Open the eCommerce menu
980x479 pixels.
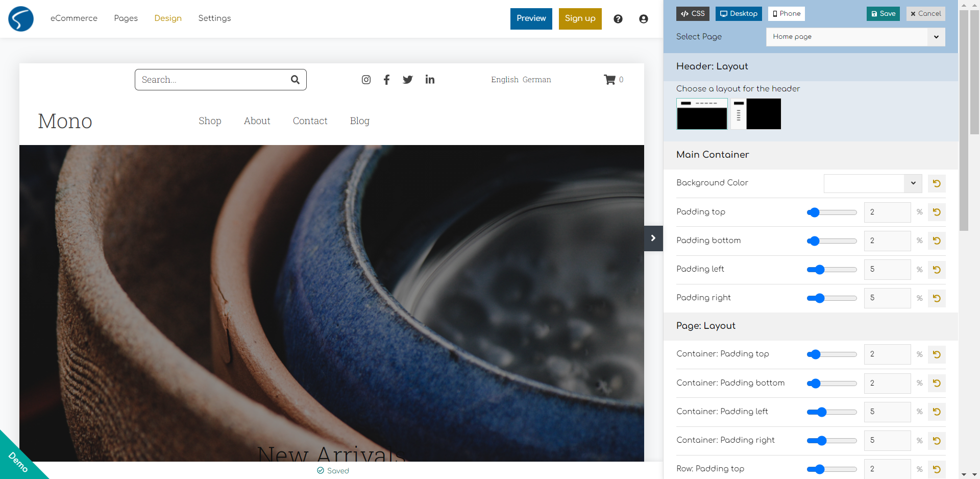[x=74, y=18]
